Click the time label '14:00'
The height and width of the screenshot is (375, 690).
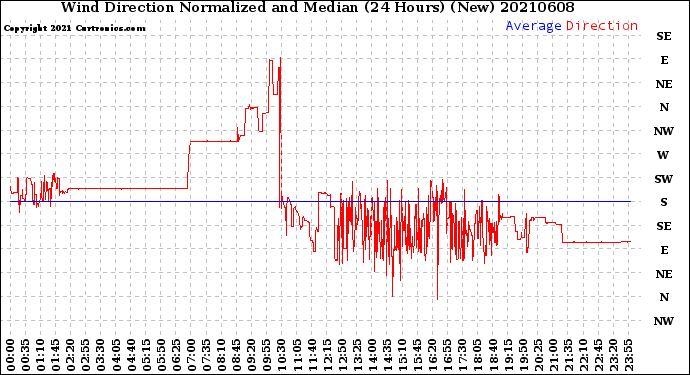(x=372, y=355)
